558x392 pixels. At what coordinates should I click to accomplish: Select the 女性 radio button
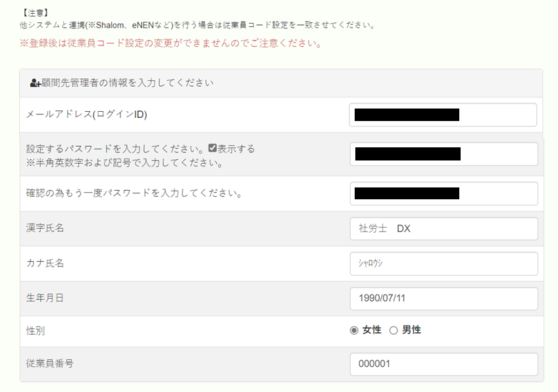[354, 330]
